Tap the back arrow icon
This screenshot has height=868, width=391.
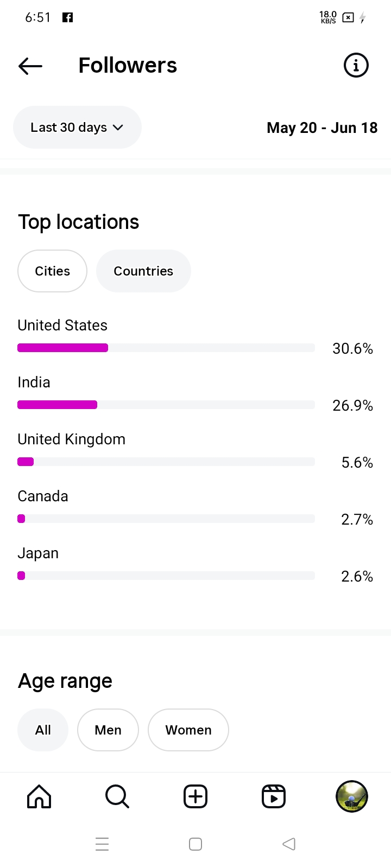click(x=30, y=66)
